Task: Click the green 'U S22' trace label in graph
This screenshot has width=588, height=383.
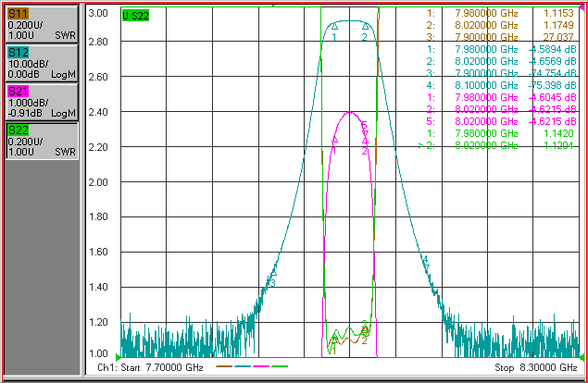Action: [x=135, y=16]
